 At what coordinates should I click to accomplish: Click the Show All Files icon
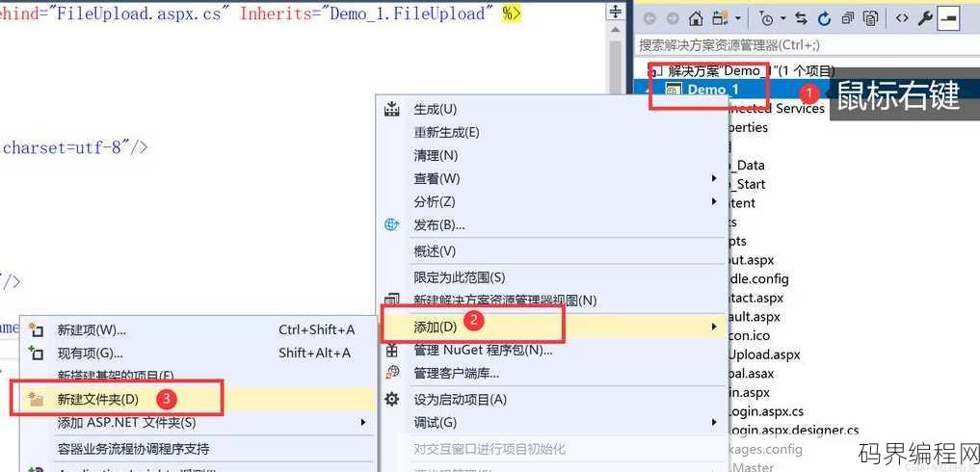871,18
